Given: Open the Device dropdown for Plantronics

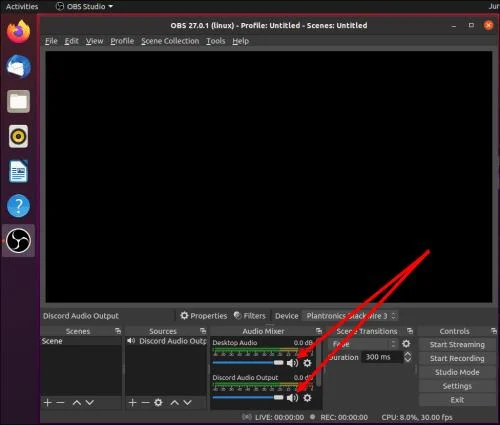Looking at the screenshot, I should [350, 316].
